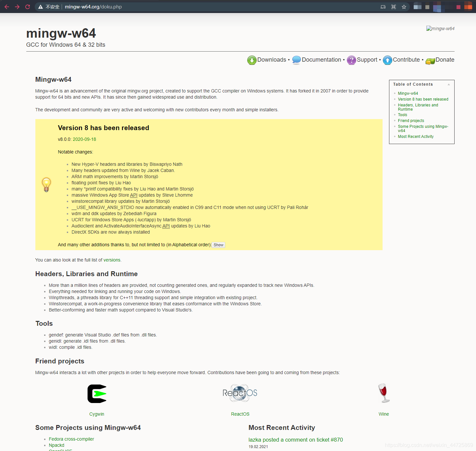The height and width of the screenshot is (451, 476).
Task: Bookmark page with the star icon
Action: tap(404, 7)
